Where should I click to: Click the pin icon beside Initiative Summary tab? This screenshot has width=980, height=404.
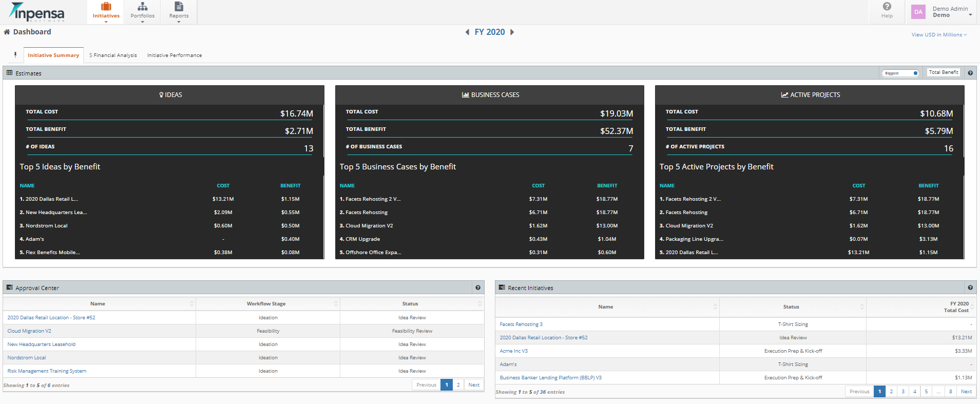tap(15, 55)
